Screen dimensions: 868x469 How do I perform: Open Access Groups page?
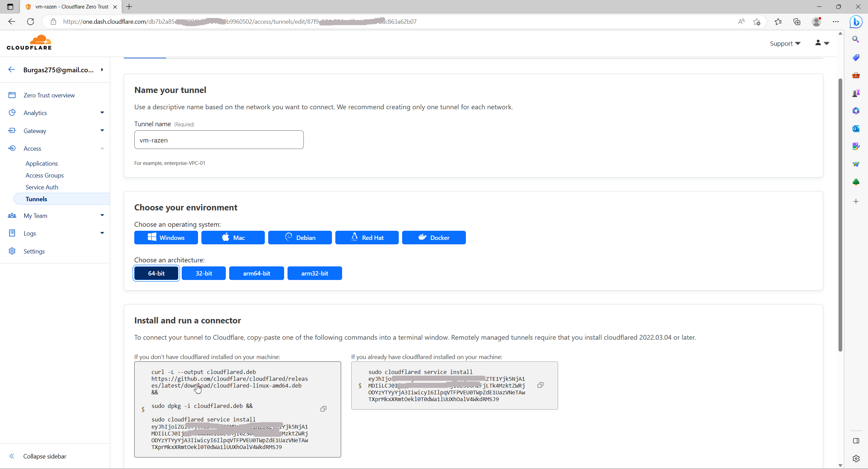click(44, 175)
